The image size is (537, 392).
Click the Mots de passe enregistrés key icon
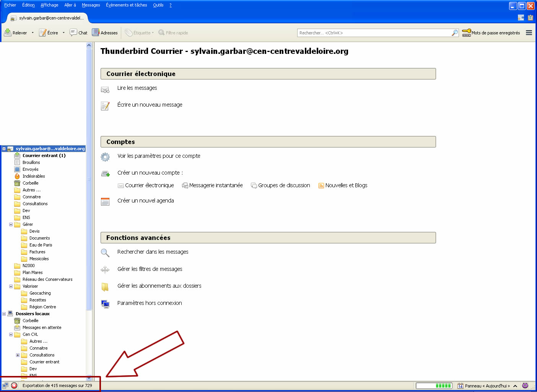pos(466,33)
